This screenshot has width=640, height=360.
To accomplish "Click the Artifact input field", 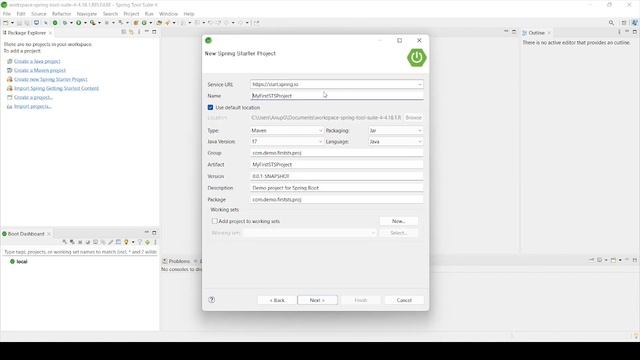I will click(x=337, y=164).
